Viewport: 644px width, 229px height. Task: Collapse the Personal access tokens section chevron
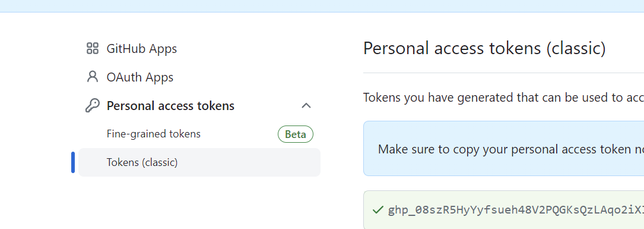(x=306, y=106)
